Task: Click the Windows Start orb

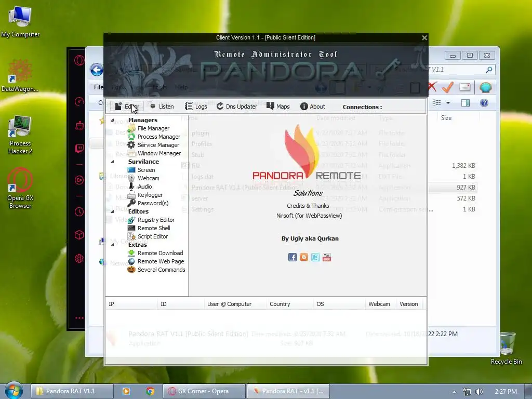Action: 14,391
